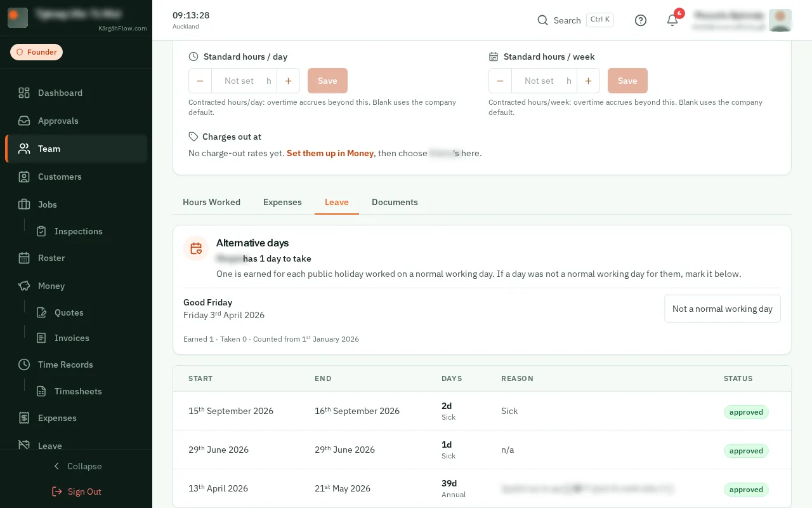Click the hours per day input field
812x508 pixels.
(239, 81)
